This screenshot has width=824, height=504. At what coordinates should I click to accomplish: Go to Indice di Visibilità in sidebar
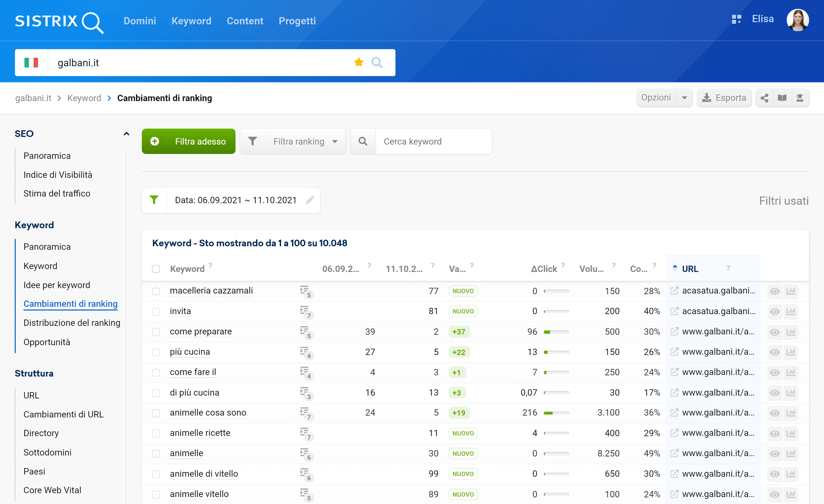point(58,175)
